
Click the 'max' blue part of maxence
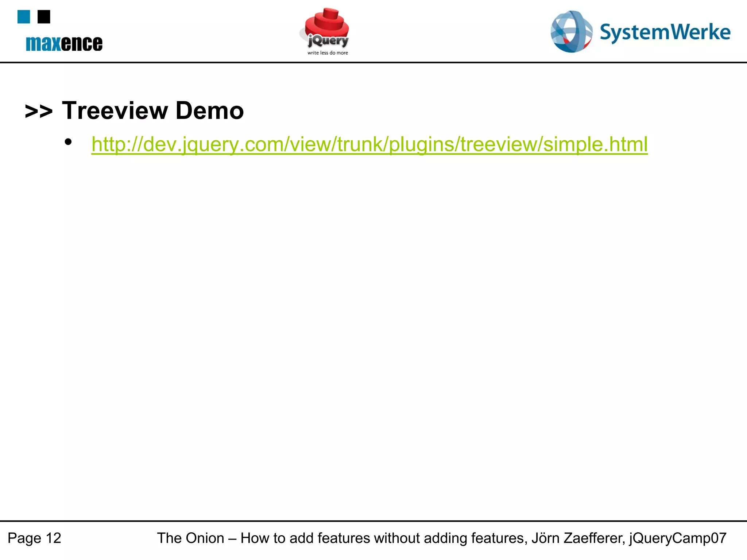[43, 43]
